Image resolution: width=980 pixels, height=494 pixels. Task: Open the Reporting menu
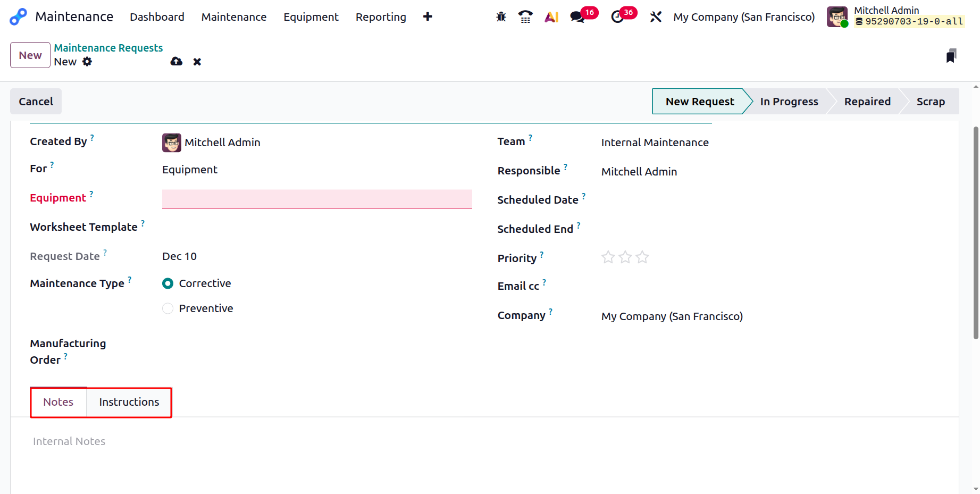tap(381, 17)
